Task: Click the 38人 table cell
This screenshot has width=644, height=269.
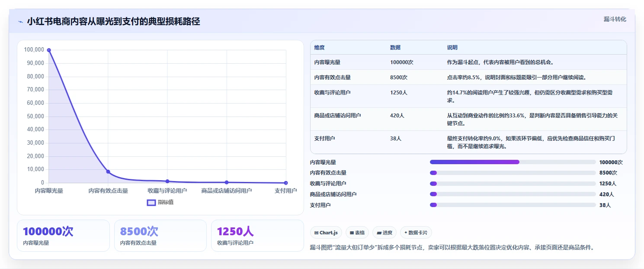Action: tap(396, 139)
